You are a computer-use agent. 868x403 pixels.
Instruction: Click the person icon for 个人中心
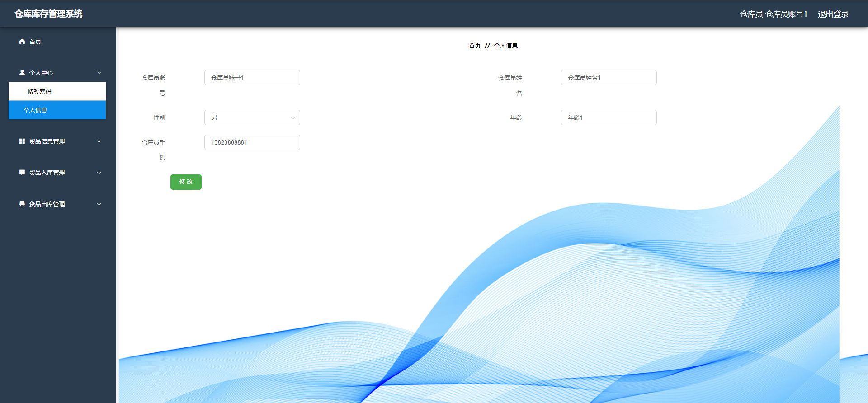point(22,73)
